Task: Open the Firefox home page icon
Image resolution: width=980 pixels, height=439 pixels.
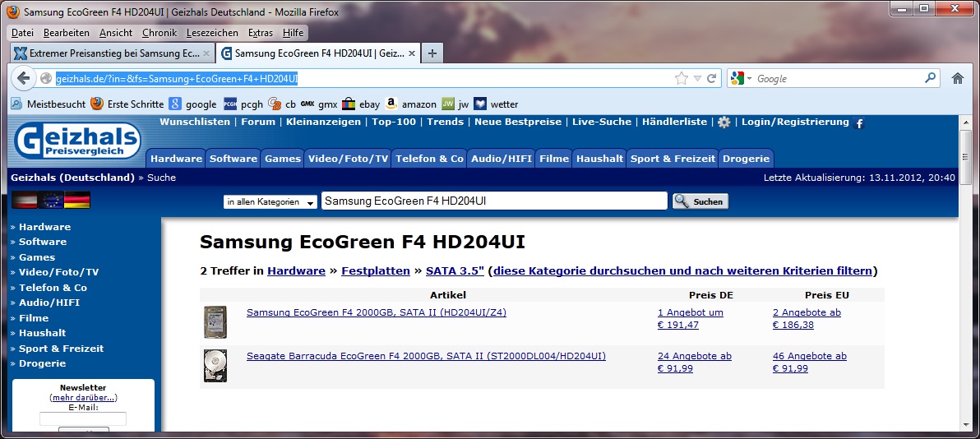Action: (958, 78)
